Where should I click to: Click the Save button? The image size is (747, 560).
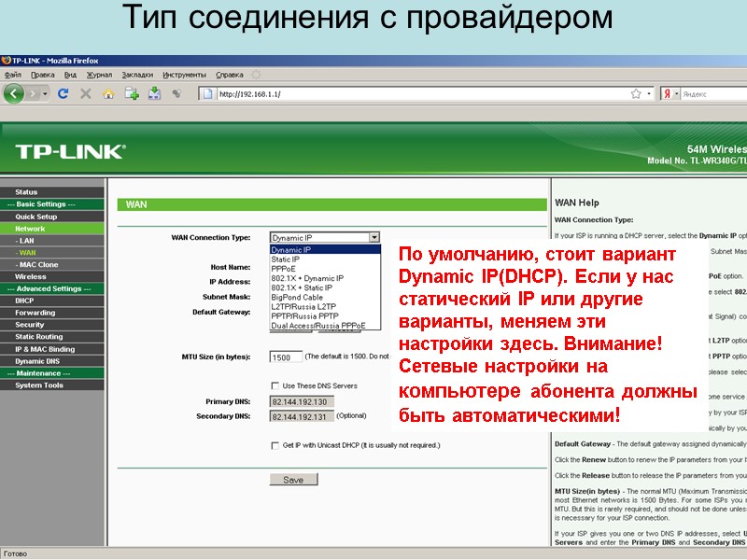pyautogui.click(x=293, y=479)
